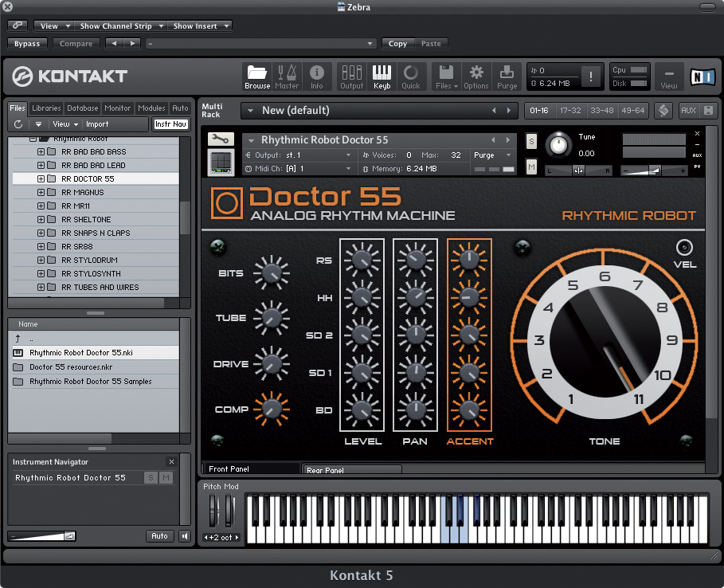
Task: Open the Browse panel icon
Action: tap(257, 76)
